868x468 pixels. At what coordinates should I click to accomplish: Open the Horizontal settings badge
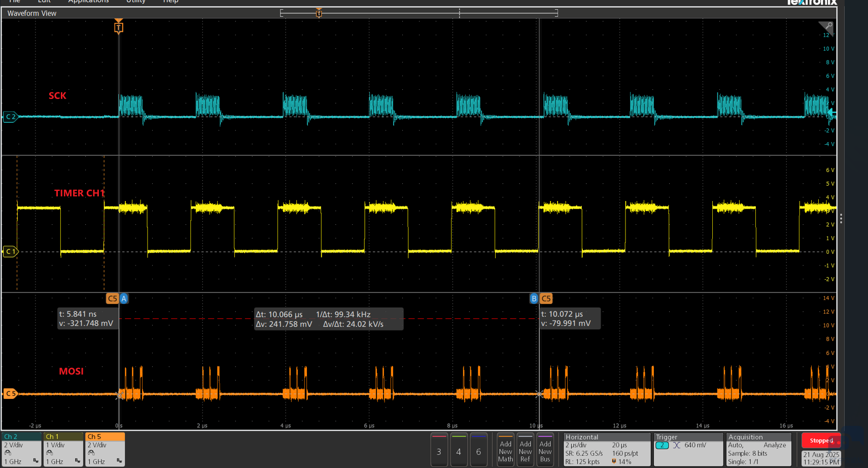(x=607, y=450)
